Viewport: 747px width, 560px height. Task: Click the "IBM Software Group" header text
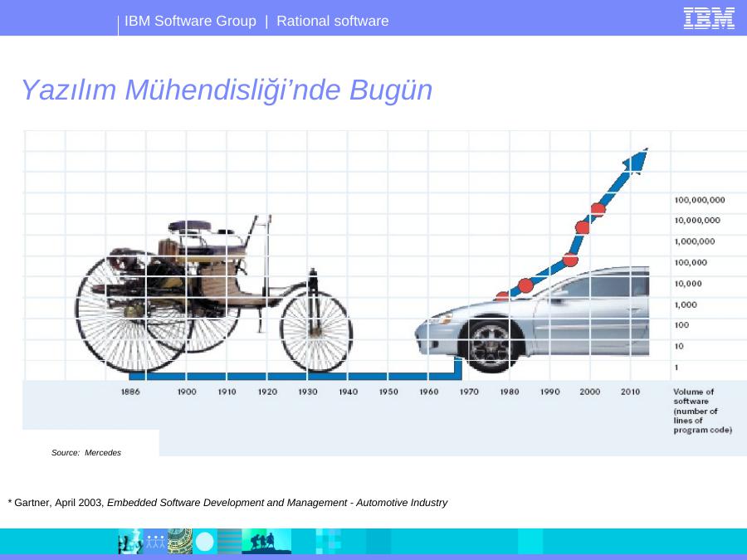(x=190, y=21)
